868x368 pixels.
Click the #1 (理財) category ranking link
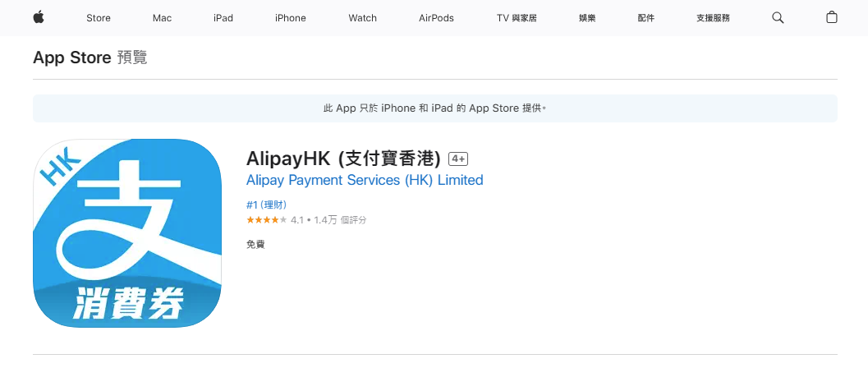pos(266,205)
